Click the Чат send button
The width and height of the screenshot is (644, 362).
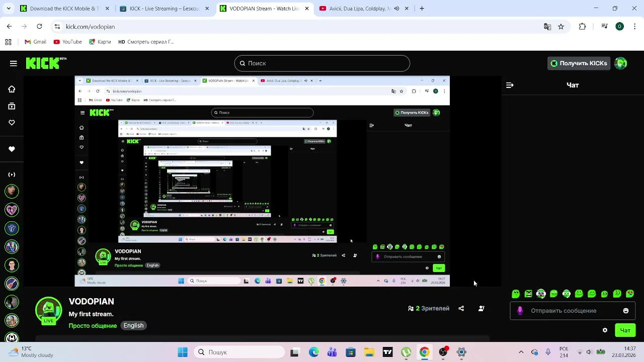coord(625,330)
